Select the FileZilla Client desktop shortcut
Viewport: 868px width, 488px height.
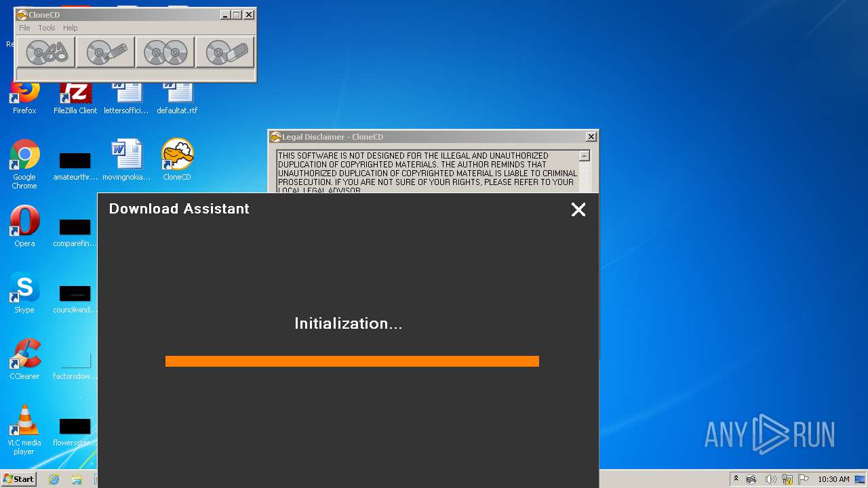coord(75,97)
